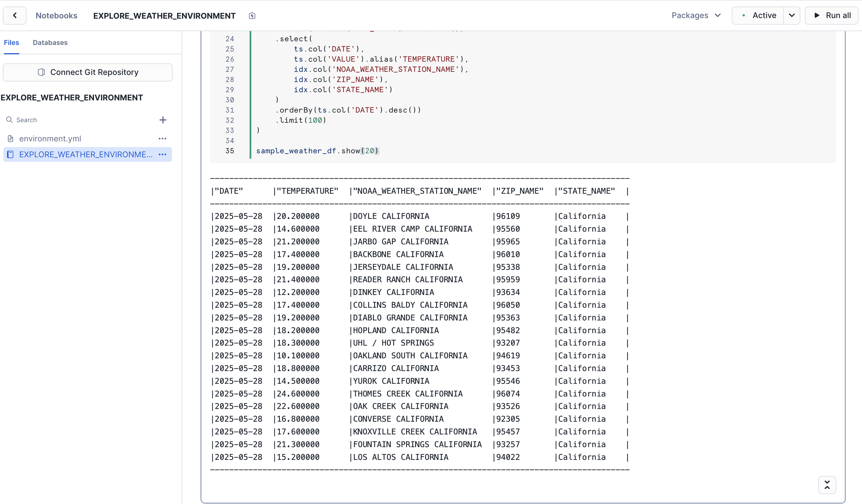Click the back arrow button
862x504 pixels.
(x=15, y=15)
